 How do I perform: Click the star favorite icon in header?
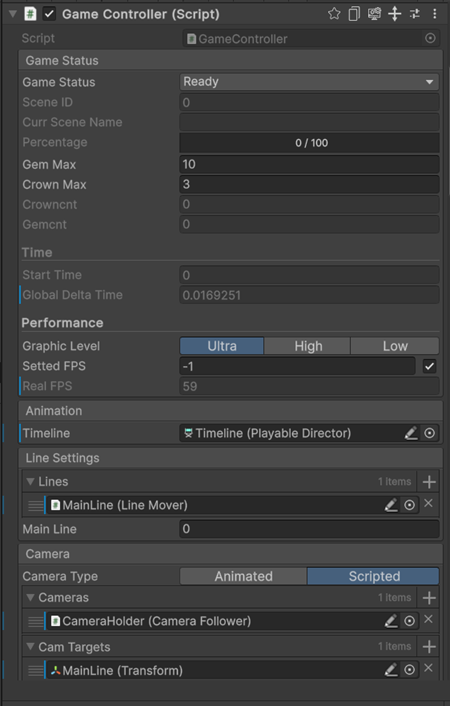click(334, 14)
